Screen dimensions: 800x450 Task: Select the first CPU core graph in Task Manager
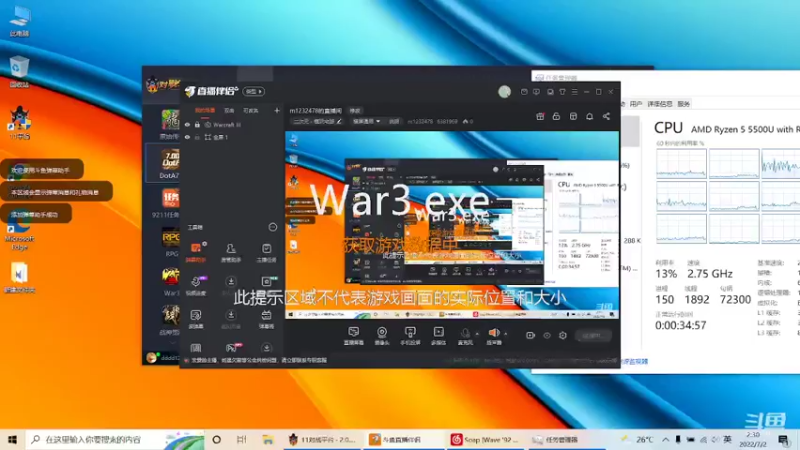(x=681, y=163)
